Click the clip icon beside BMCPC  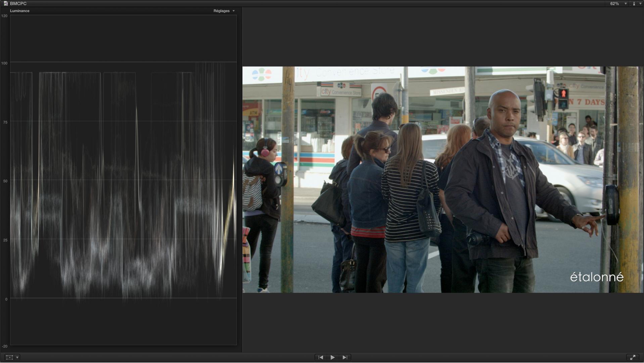(x=6, y=3)
